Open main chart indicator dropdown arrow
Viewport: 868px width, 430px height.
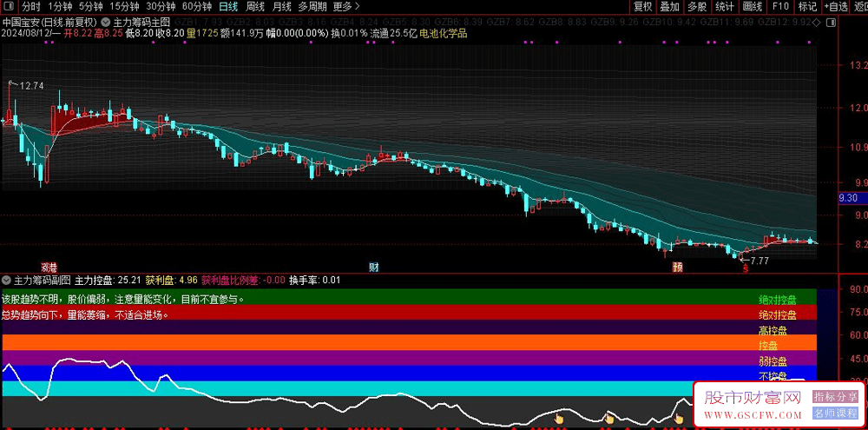pos(106,23)
